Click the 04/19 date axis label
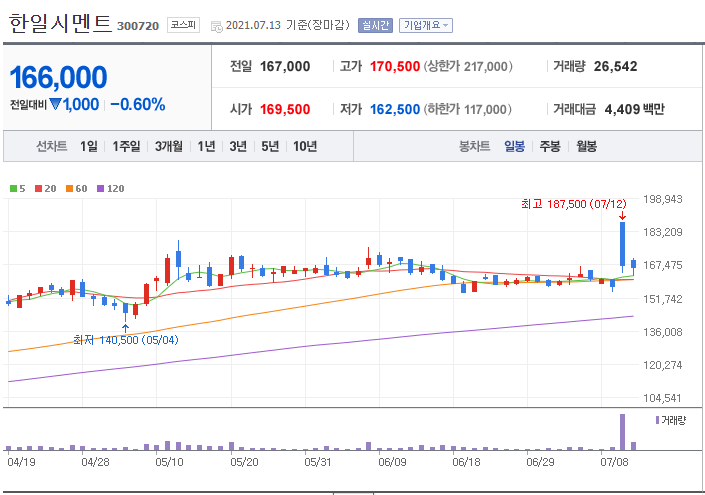The image size is (705, 495). click(x=21, y=462)
